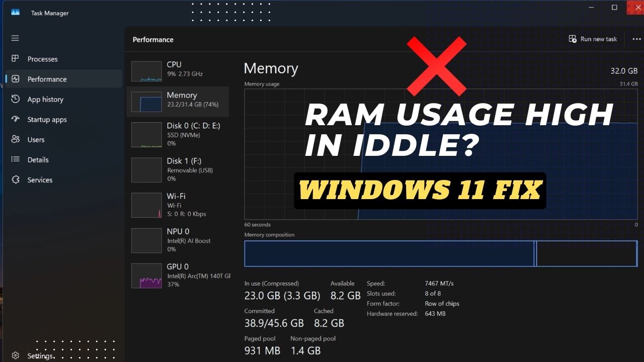The width and height of the screenshot is (644, 362).
Task: Click the Memory usage label
Action: tap(262, 84)
